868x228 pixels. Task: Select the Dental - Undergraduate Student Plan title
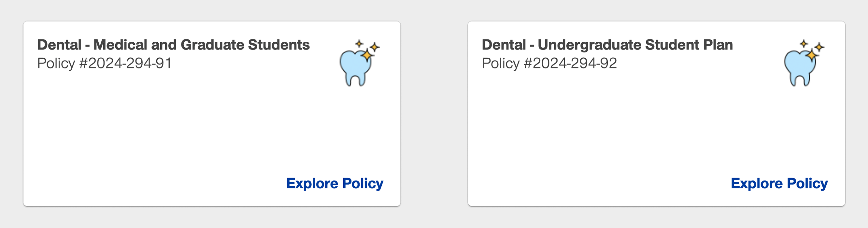(607, 45)
